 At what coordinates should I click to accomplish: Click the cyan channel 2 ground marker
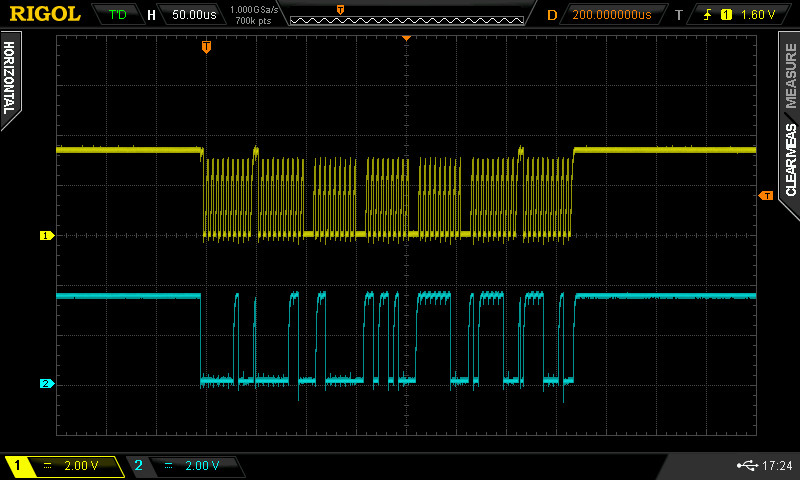click(45, 383)
